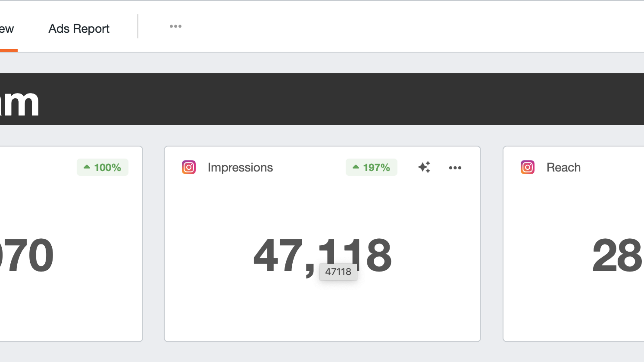Click the AI sparkle insights icon
644x362 pixels.
point(424,167)
